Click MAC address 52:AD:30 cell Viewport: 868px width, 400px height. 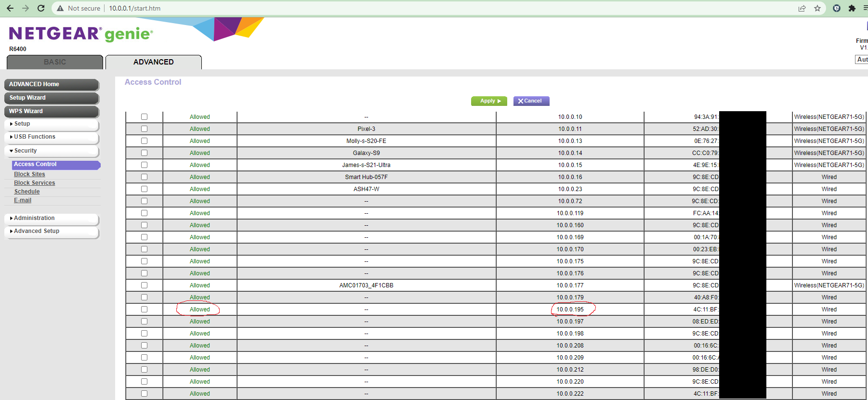(706, 129)
